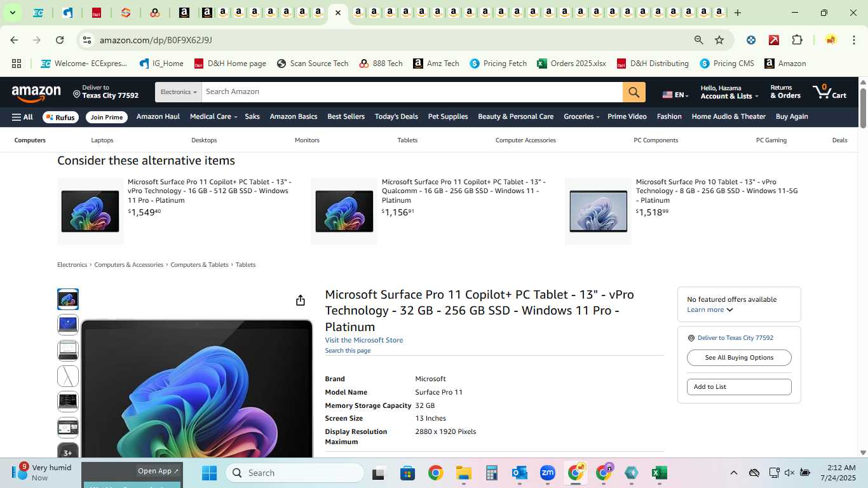Viewport: 868px width, 488px height.
Task: Click Search this page link
Action: pyautogui.click(x=348, y=351)
